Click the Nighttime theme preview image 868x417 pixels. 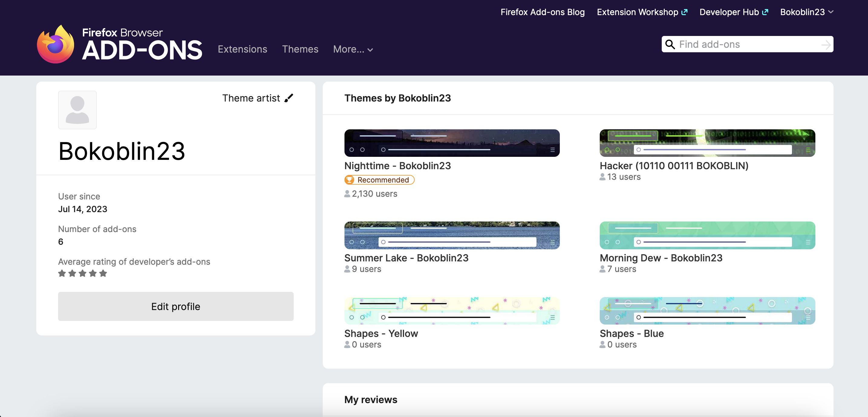click(x=452, y=143)
